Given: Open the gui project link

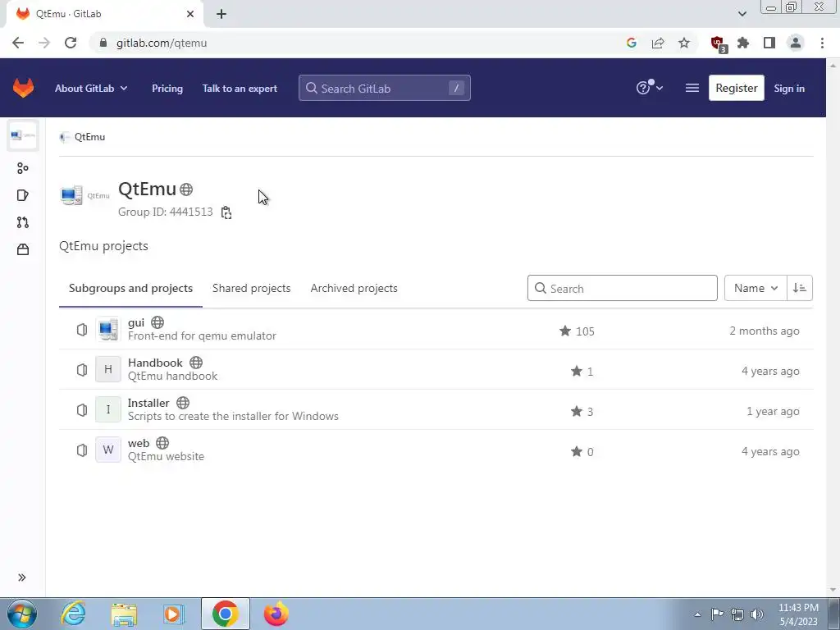Looking at the screenshot, I should (x=136, y=322).
